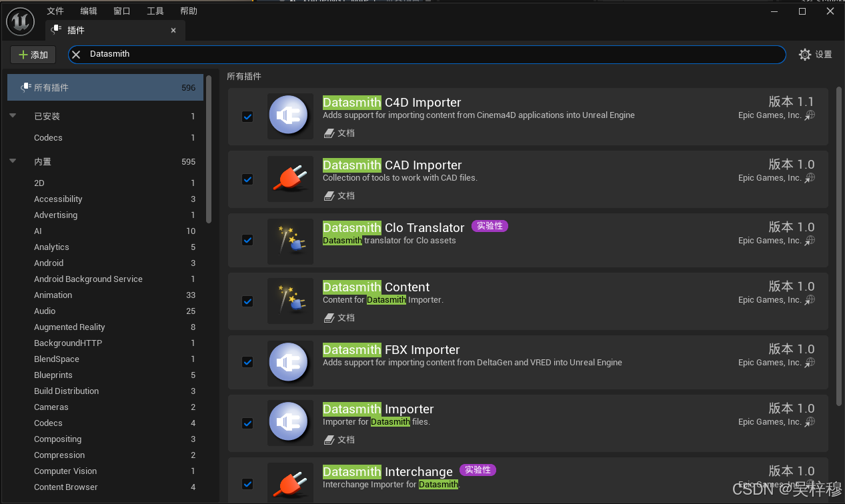Viewport: 845px width, 504px height.
Task: Disable the Datasmith CAD Importer checkbox
Action: point(247,179)
